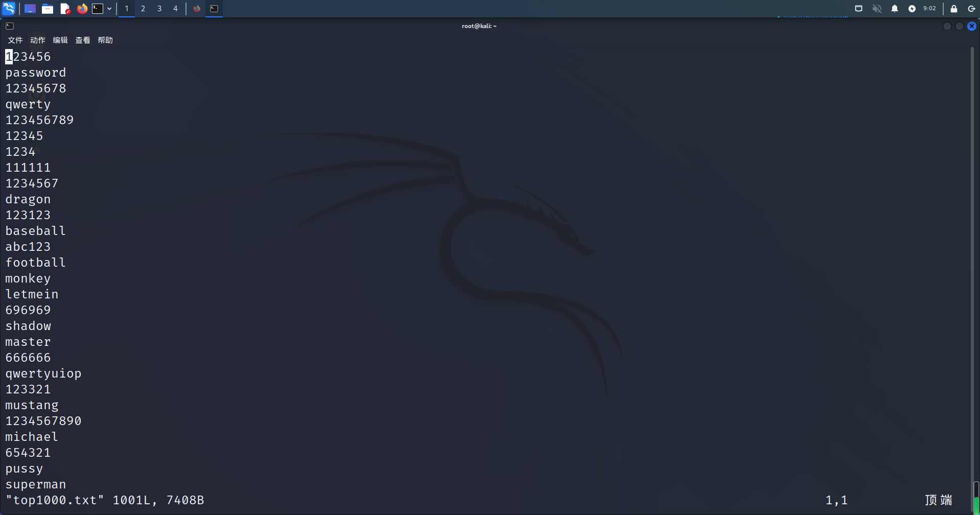Open the notification bell in system tray
This screenshot has height=515, width=980.
pyautogui.click(x=895, y=8)
